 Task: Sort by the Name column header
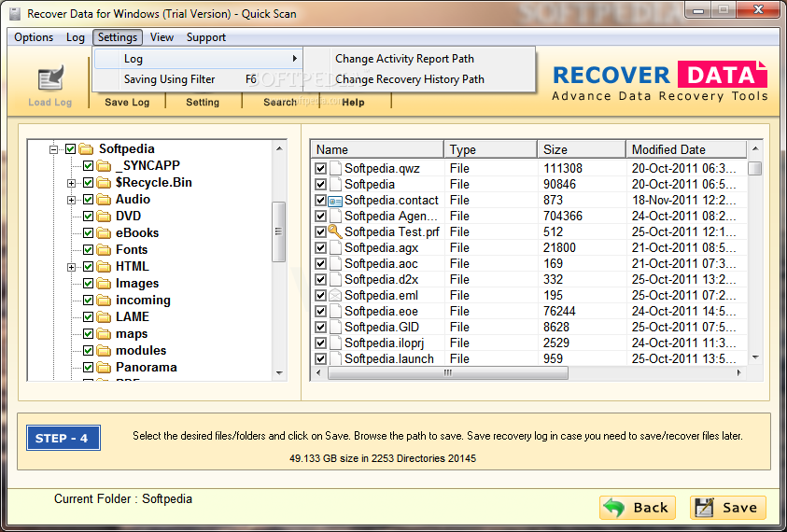point(377,149)
